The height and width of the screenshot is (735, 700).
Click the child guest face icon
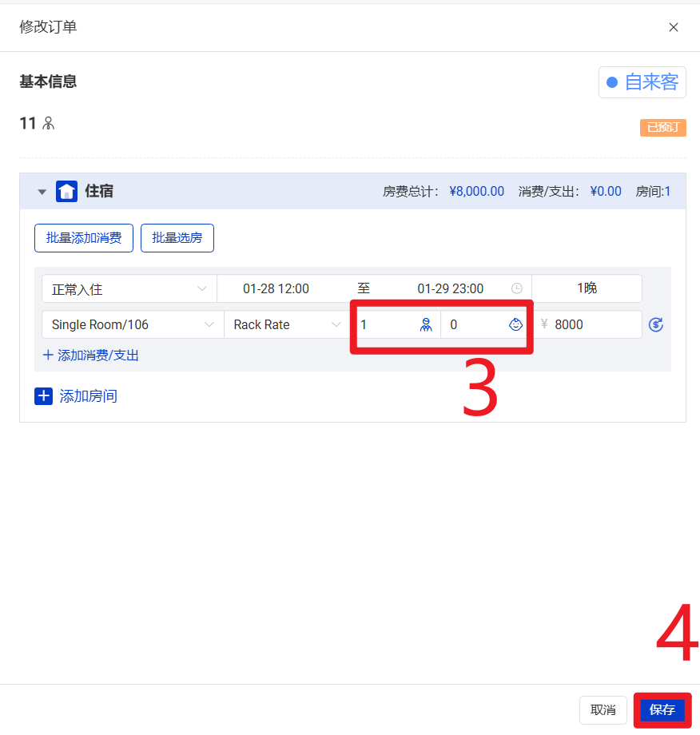pos(516,324)
